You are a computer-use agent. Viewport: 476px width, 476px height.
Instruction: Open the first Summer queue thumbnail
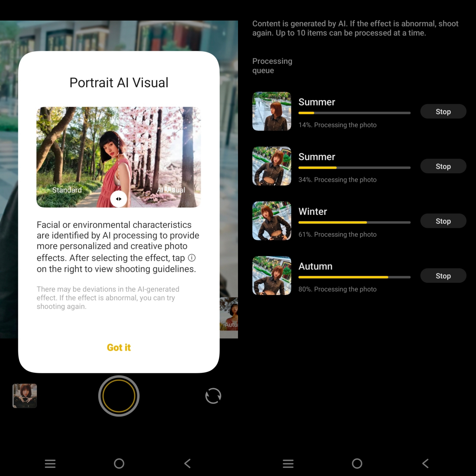click(272, 111)
